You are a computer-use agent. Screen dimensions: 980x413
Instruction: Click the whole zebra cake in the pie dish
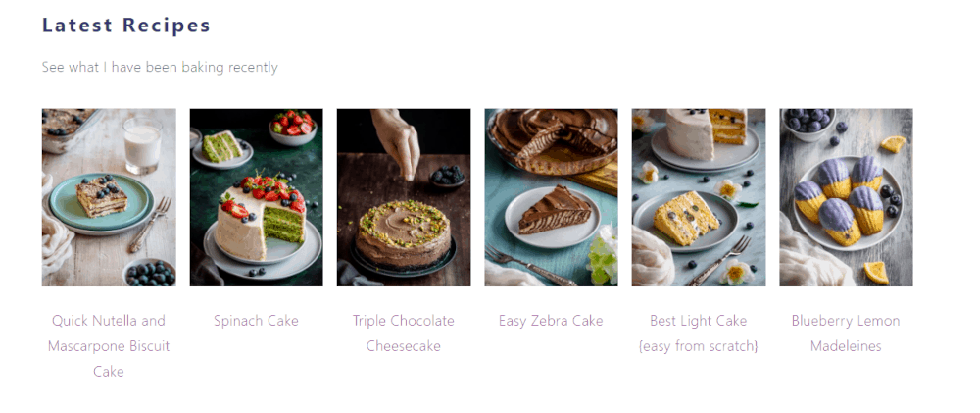point(553,139)
